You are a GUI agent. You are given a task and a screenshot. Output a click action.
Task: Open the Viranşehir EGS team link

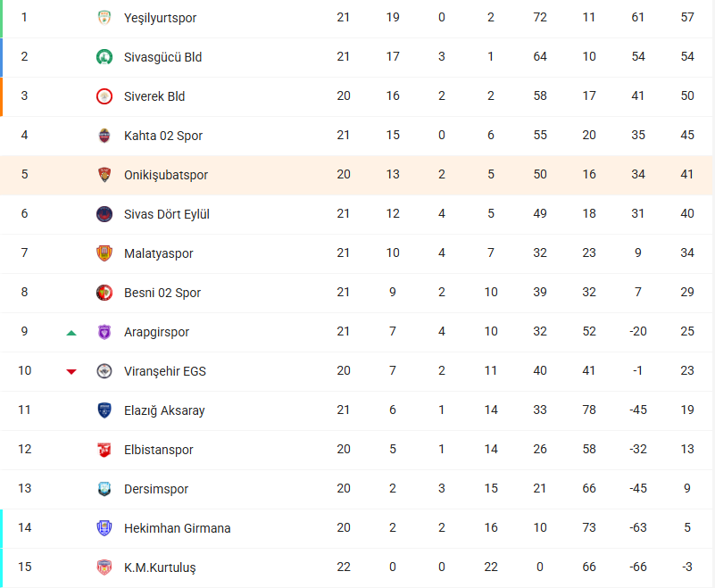point(165,371)
